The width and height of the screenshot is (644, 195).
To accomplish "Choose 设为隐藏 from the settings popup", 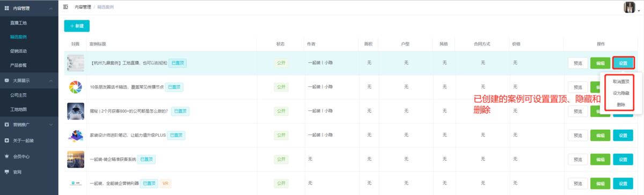I will point(621,93).
